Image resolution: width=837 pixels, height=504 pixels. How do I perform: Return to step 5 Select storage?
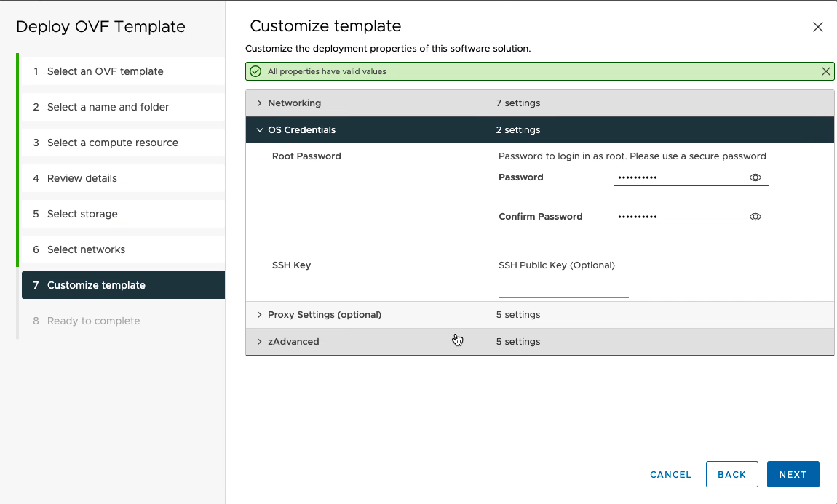(x=82, y=214)
